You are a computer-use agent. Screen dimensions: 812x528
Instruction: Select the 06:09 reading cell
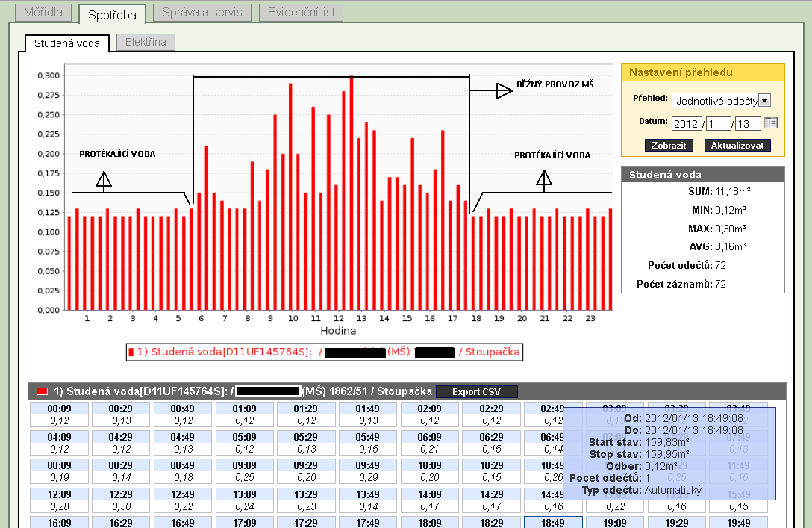click(430, 443)
